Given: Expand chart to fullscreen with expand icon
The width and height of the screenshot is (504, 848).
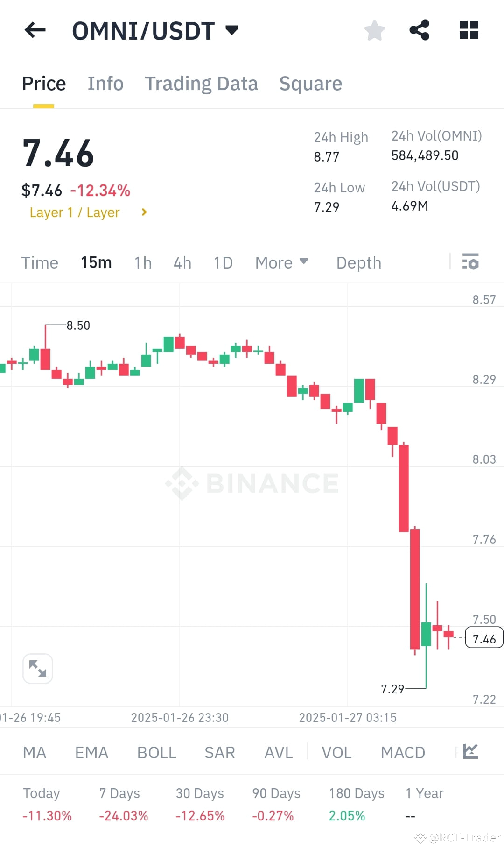Looking at the screenshot, I should point(37,668).
